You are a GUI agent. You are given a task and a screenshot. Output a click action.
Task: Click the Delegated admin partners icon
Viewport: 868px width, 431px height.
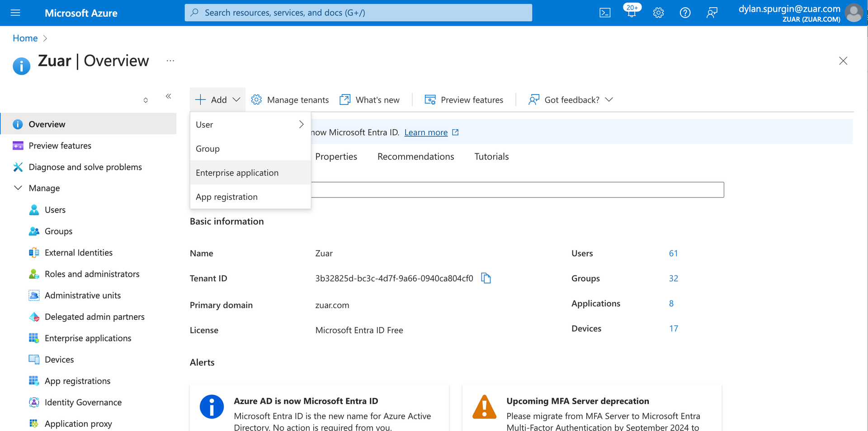pos(34,317)
